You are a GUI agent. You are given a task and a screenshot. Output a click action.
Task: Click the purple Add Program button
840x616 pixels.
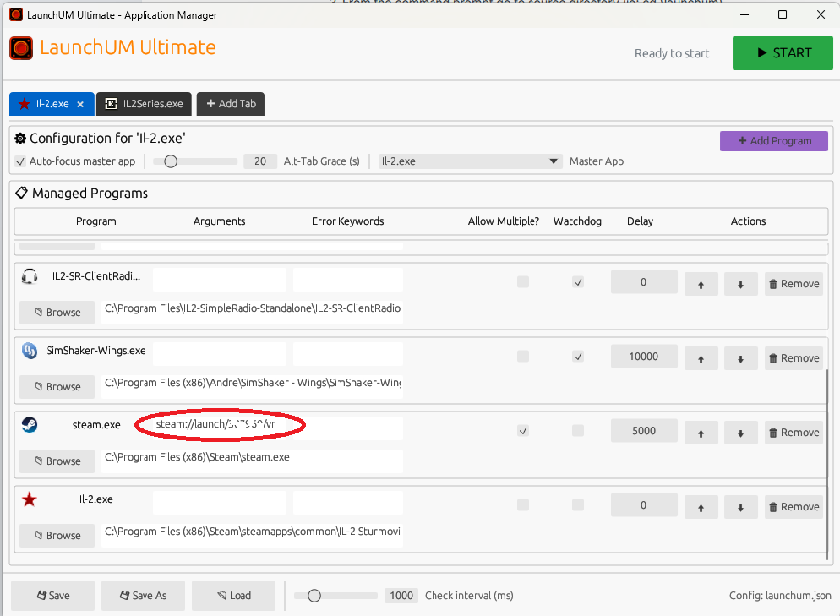tap(773, 141)
